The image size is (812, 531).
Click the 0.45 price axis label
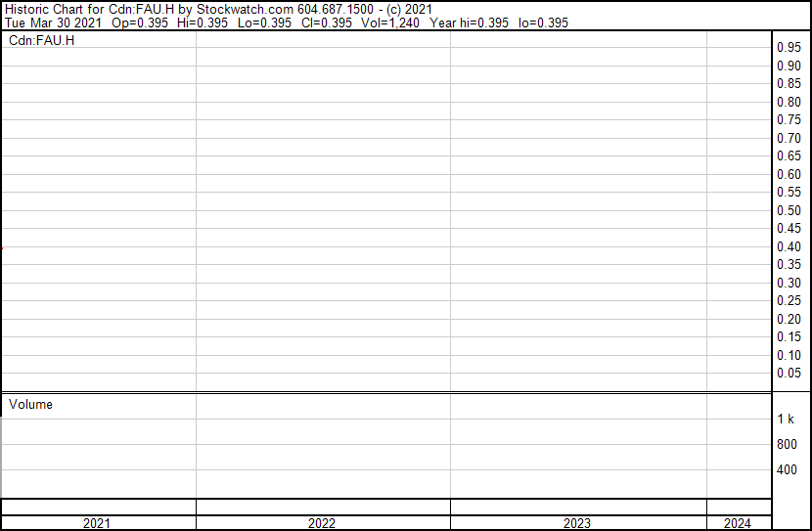789,228
